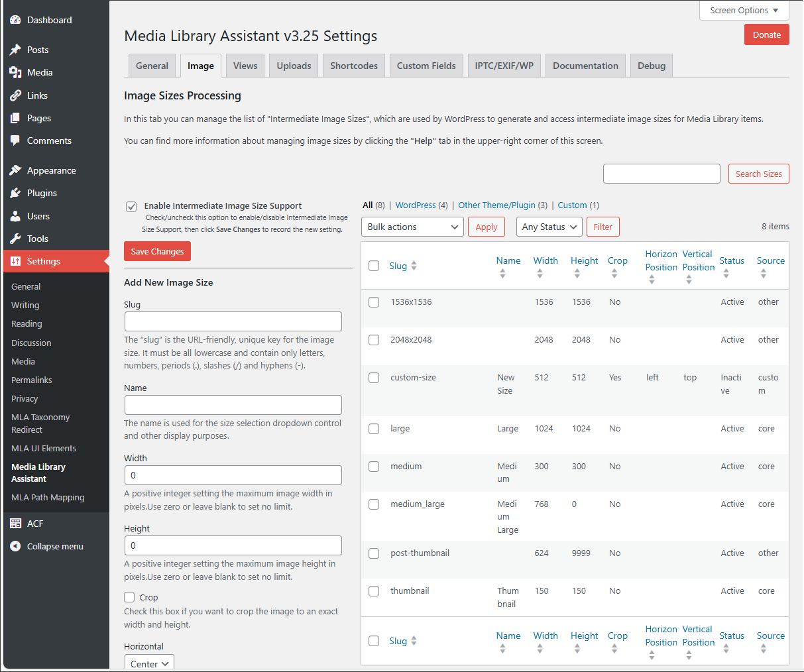
Task: Click the Save Changes button
Action: tap(157, 251)
